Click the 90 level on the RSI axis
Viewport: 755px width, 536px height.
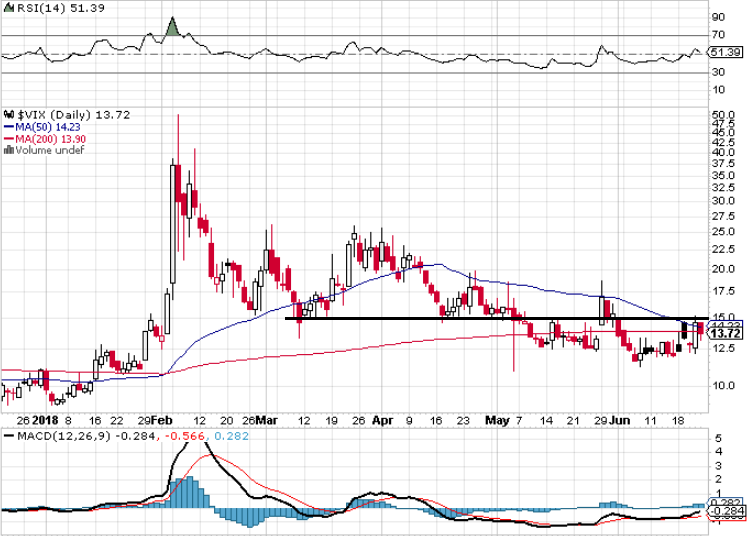(x=718, y=17)
